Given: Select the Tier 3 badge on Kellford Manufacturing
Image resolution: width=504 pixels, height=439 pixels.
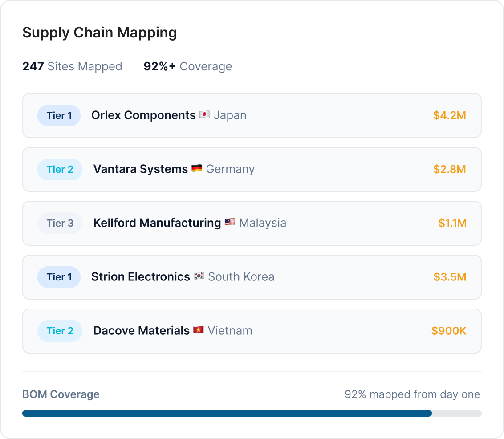Looking at the screenshot, I should click(x=60, y=223).
